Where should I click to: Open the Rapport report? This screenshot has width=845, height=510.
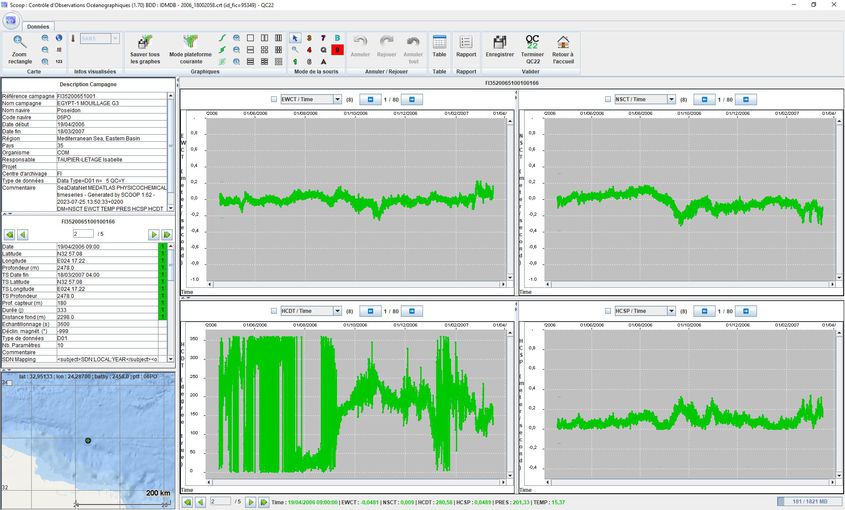(466, 46)
